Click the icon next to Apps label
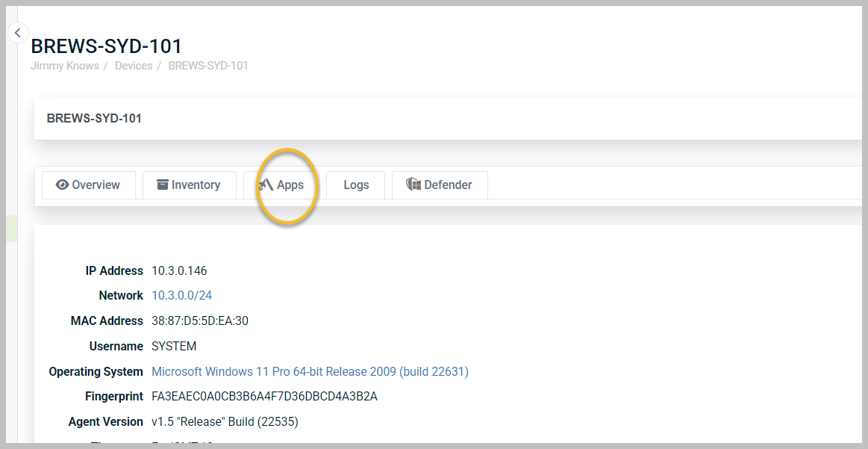This screenshot has height=449, width=868. pos(266,185)
